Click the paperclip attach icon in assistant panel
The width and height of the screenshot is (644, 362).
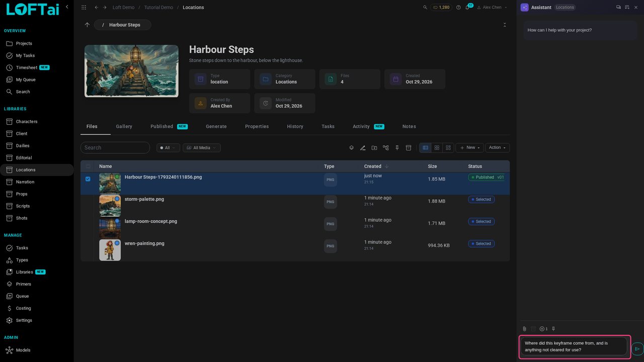[x=524, y=329]
